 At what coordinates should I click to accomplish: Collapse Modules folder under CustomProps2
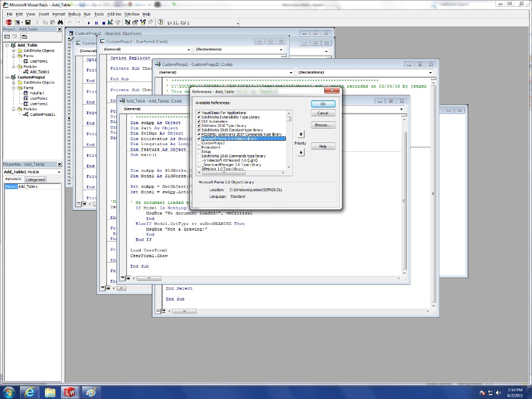[x=13, y=109]
